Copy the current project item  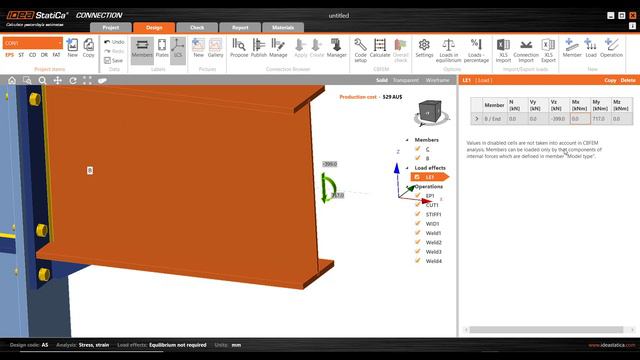pyautogui.click(x=88, y=48)
